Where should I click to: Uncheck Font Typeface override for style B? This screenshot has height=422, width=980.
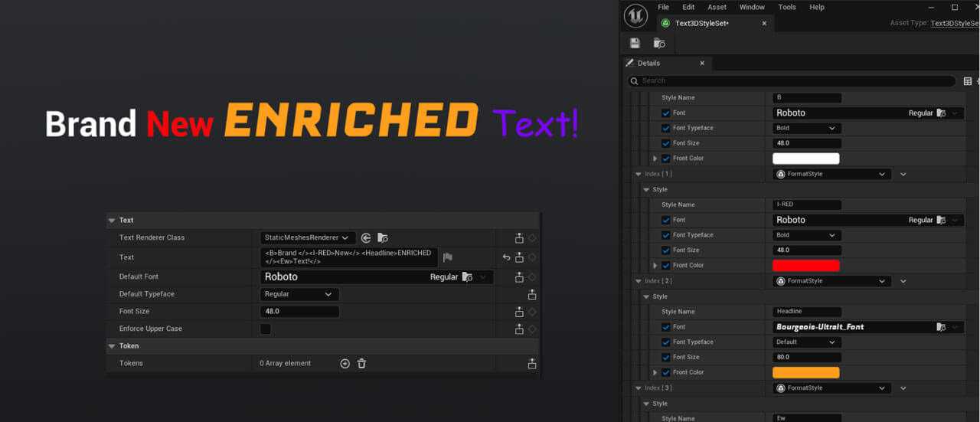[x=665, y=128]
